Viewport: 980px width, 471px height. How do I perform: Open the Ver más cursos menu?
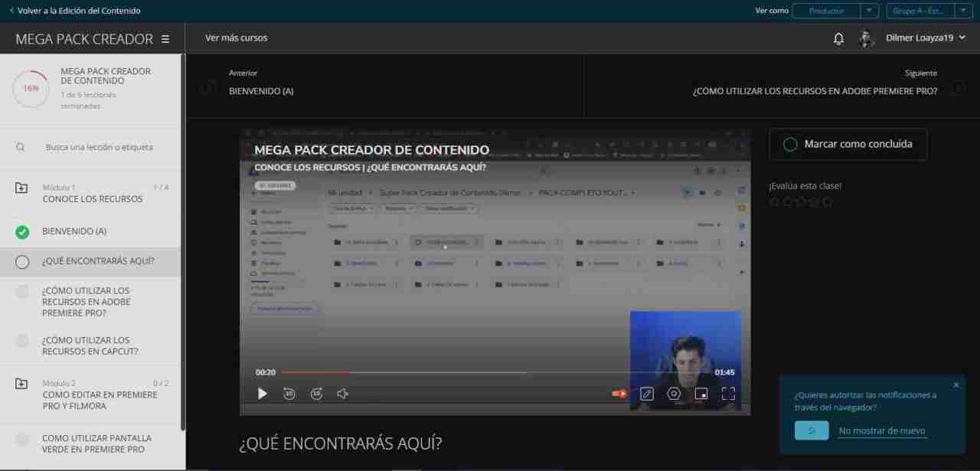point(236,38)
